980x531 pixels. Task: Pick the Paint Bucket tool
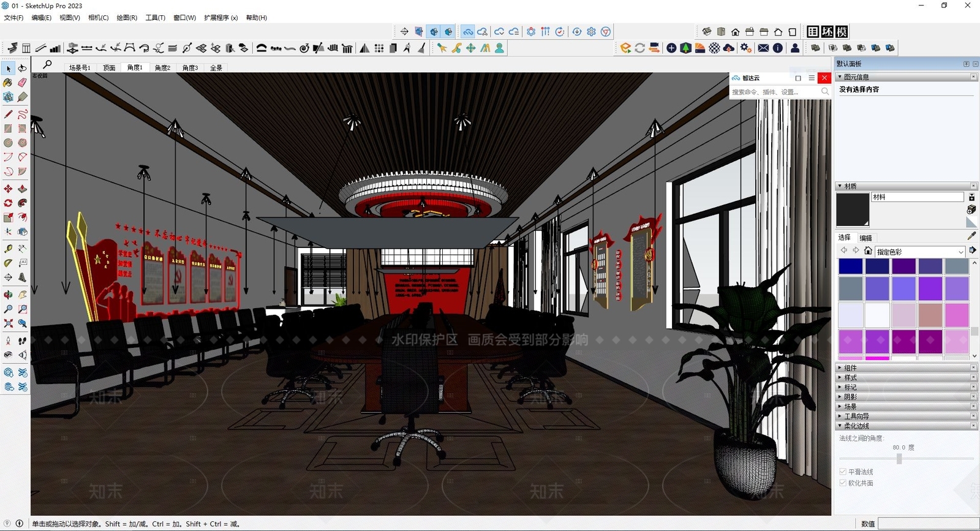pyautogui.click(x=8, y=83)
